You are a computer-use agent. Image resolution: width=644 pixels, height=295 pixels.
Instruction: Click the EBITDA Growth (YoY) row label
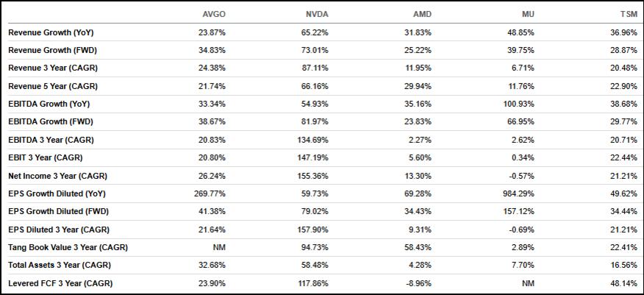point(51,104)
